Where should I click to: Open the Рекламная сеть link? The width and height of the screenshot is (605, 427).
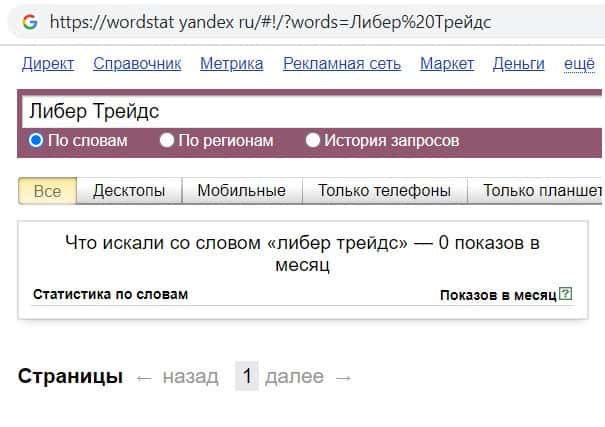point(342,64)
